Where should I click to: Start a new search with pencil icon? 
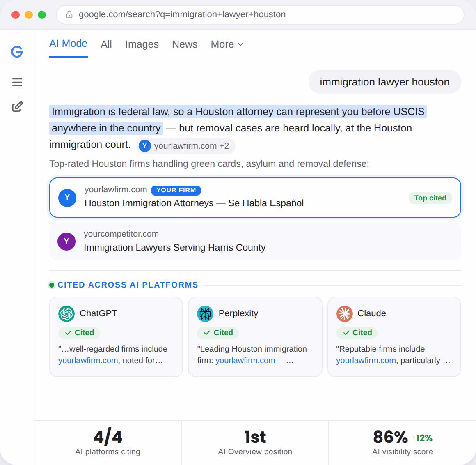(x=17, y=107)
